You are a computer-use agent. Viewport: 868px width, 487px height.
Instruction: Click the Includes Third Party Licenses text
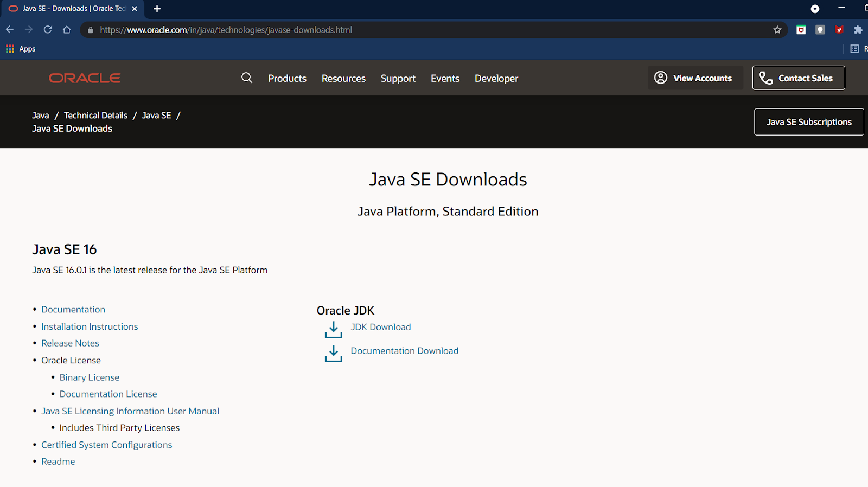[119, 428]
